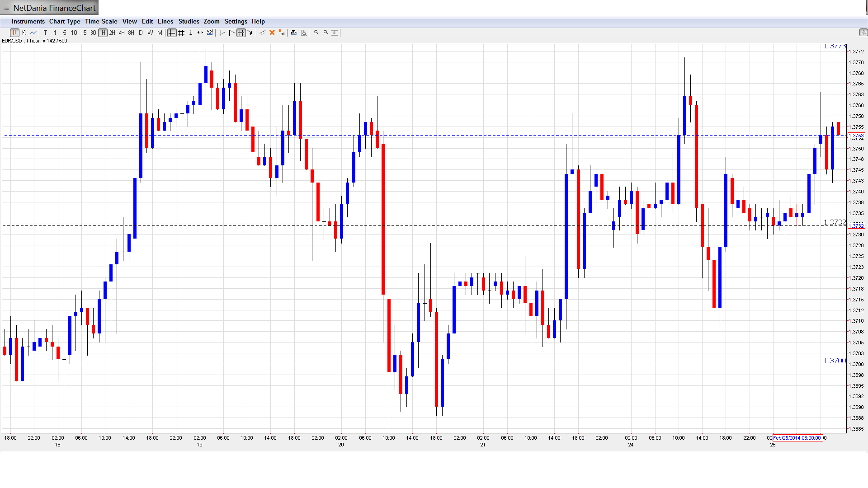
Task: Switch to 15 minute time scale
Action: [x=83, y=33]
